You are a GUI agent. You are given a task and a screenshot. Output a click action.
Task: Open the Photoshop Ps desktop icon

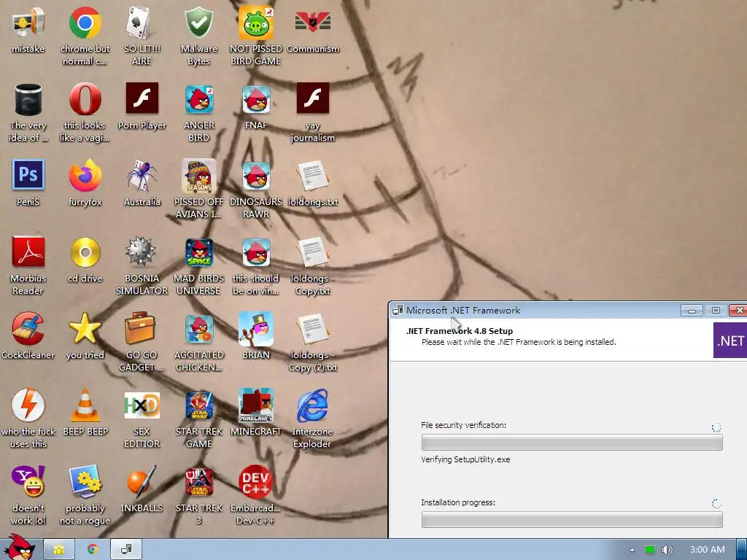(28, 175)
